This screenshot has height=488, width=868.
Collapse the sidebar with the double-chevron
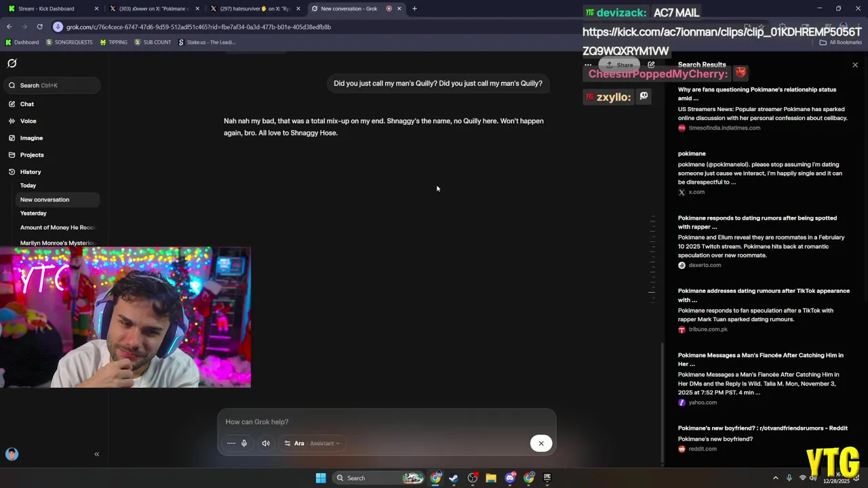click(96, 454)
